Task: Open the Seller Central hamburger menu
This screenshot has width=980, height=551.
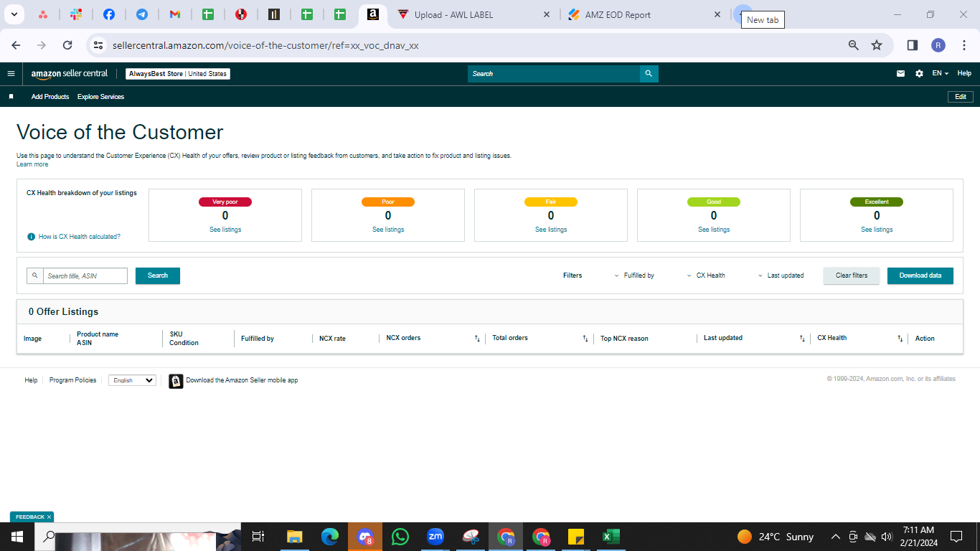Action: coord(11,73)
